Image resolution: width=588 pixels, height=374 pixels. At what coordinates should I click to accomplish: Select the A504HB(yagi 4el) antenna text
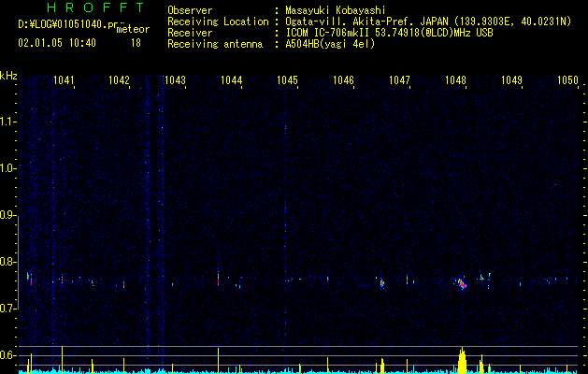(330, 44)
